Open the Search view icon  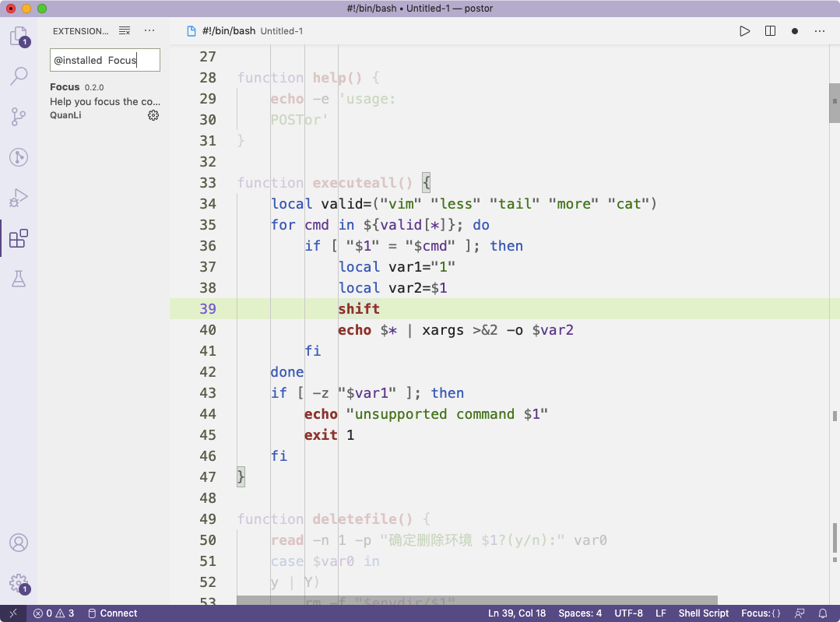click(x=19, y=76)
